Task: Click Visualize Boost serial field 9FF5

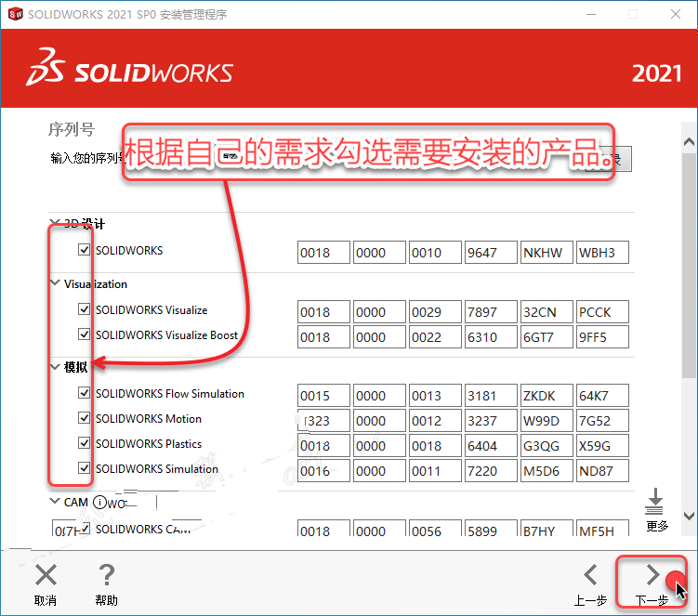Action: tap(602, 337)
